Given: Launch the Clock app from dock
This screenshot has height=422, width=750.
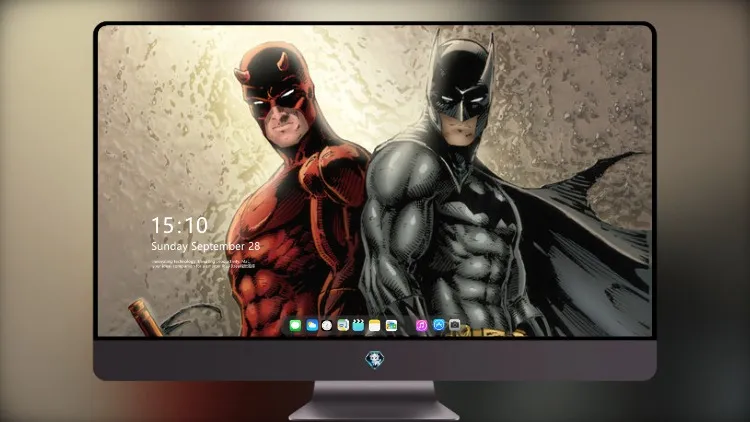Looking at the screenshot, I should click(327, 326).
